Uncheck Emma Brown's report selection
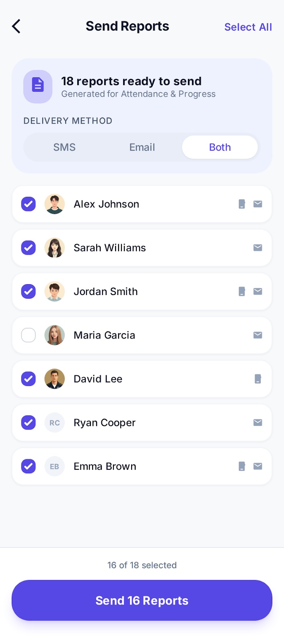 tap(28, 466)
